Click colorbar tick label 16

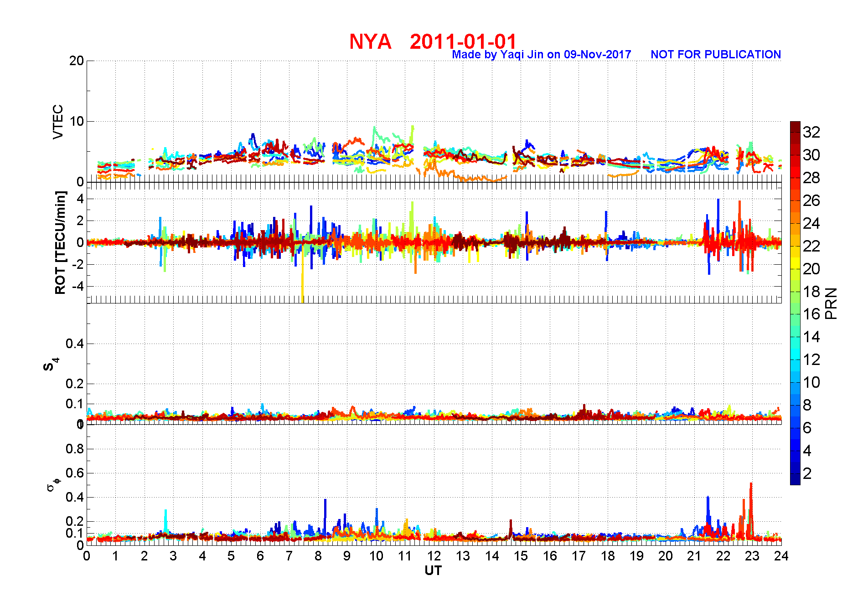click(x=811, y=314)
